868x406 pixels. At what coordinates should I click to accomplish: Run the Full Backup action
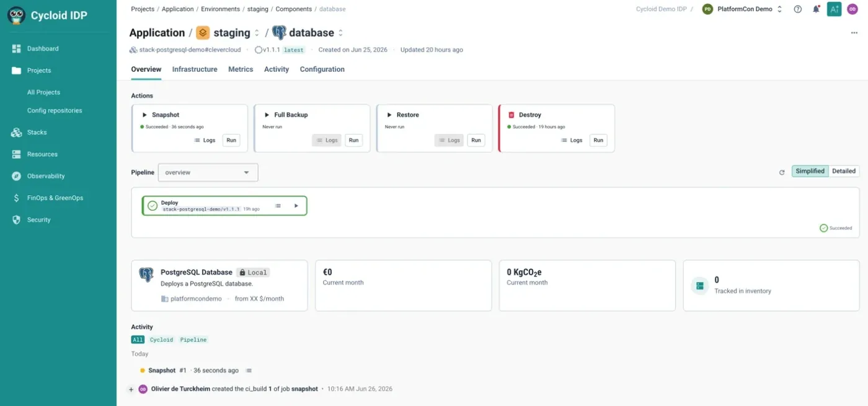point(353,140)
